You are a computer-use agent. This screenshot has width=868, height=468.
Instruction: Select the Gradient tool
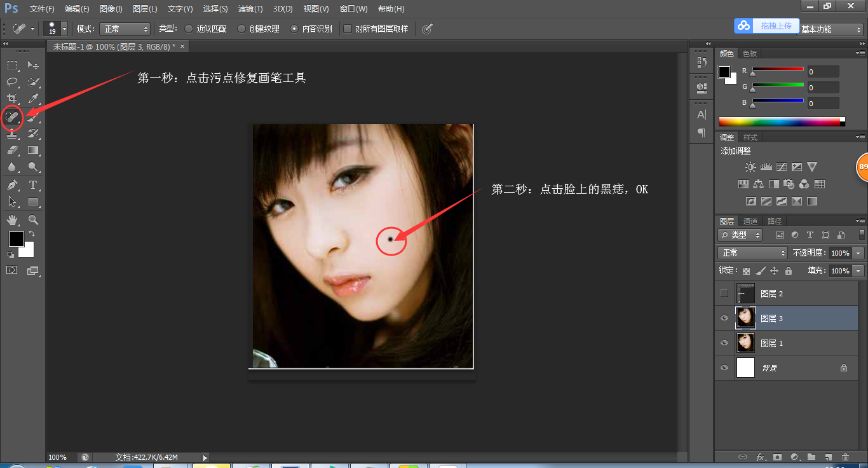(33, 151)
